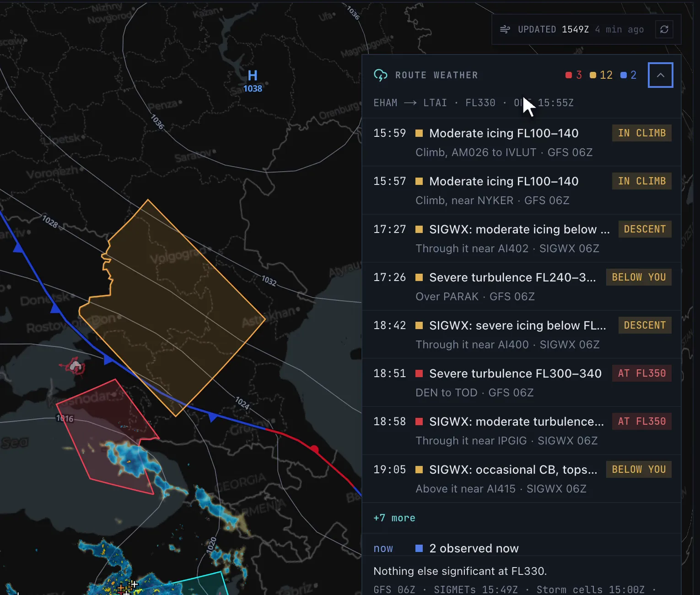The image size is (700, 595).
Task: Click the 1024 isobar label on the map
Action: pyautogui.click(x=242, y=403)
